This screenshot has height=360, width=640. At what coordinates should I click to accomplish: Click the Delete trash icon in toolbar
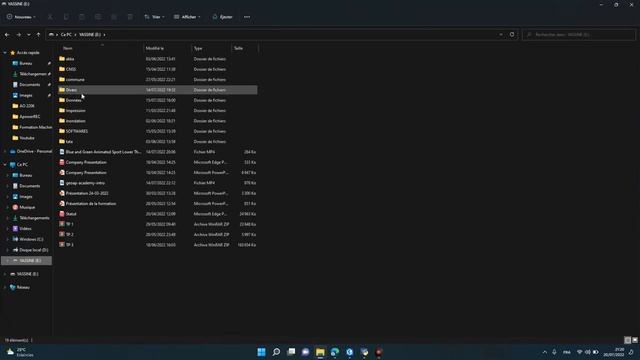coord(130,17)
